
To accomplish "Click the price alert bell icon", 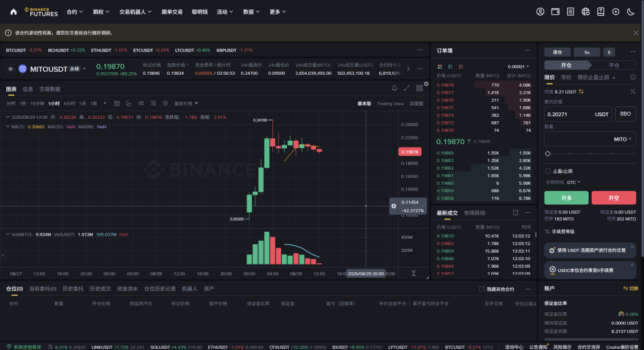I will pos(394,88).
